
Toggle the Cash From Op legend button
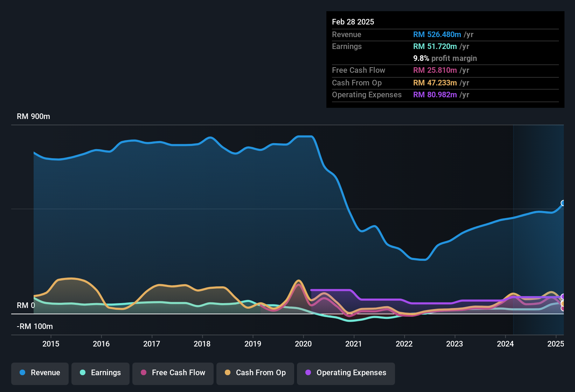[x=255, y=373]
